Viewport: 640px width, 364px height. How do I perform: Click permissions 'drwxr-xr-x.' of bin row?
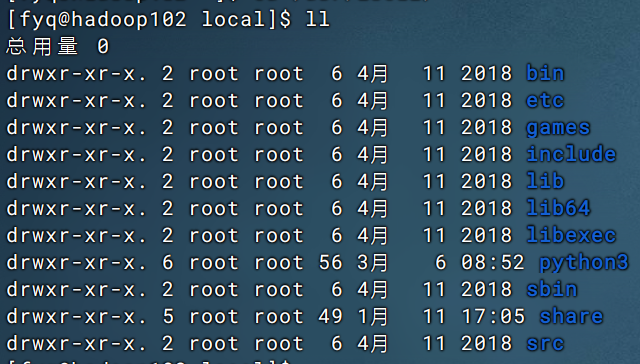pos(76,73)
